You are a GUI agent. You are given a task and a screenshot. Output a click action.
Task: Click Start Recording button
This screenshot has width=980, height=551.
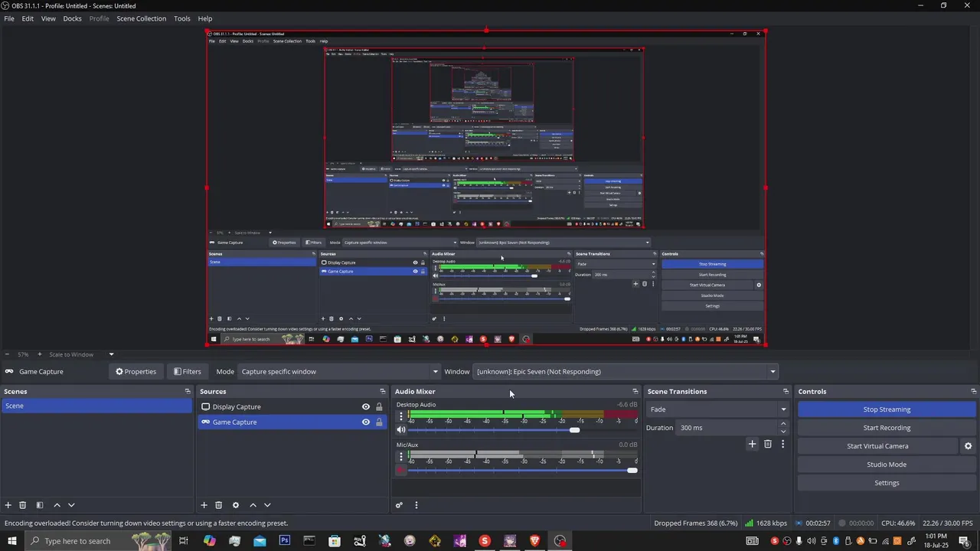[x=887, y=428]
